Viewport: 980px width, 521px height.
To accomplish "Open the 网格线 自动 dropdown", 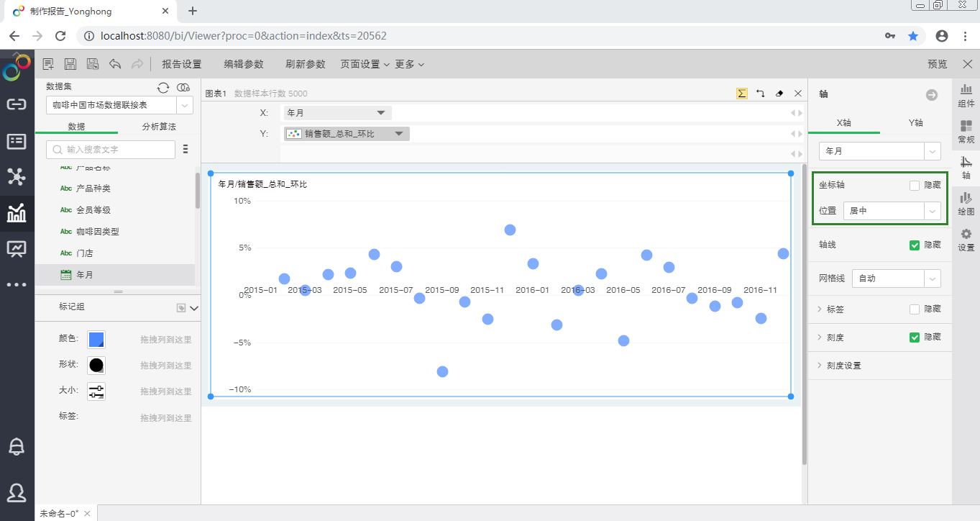I will click(x=896, y=278).
